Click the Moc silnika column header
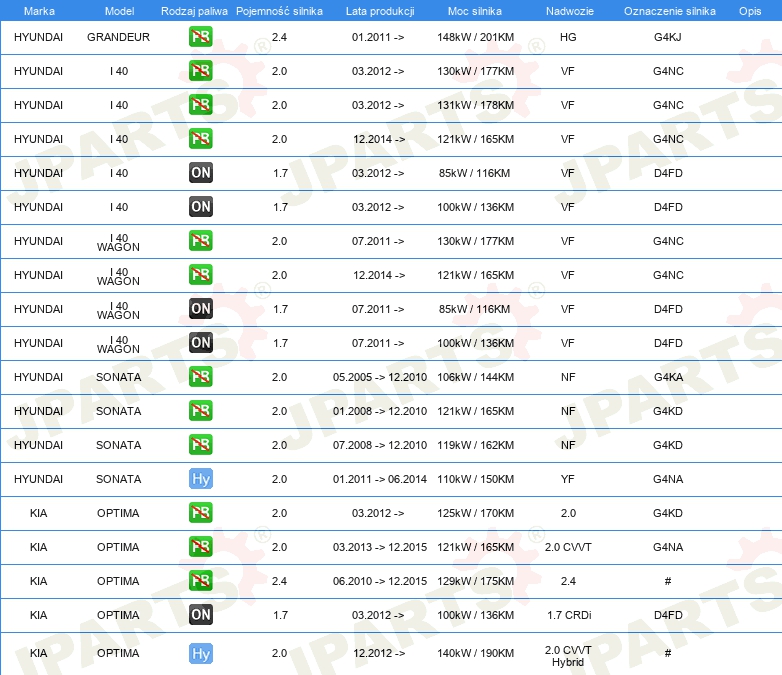 click(475, 10)
